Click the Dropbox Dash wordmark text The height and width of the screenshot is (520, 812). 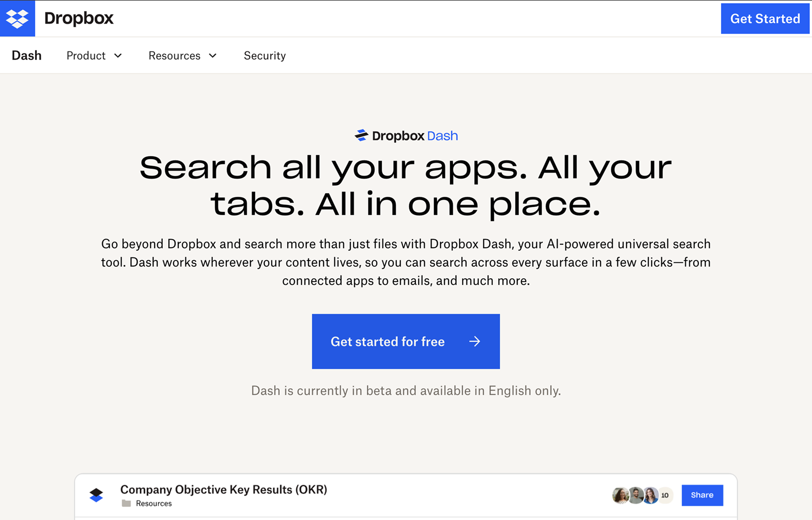point(415,136)
